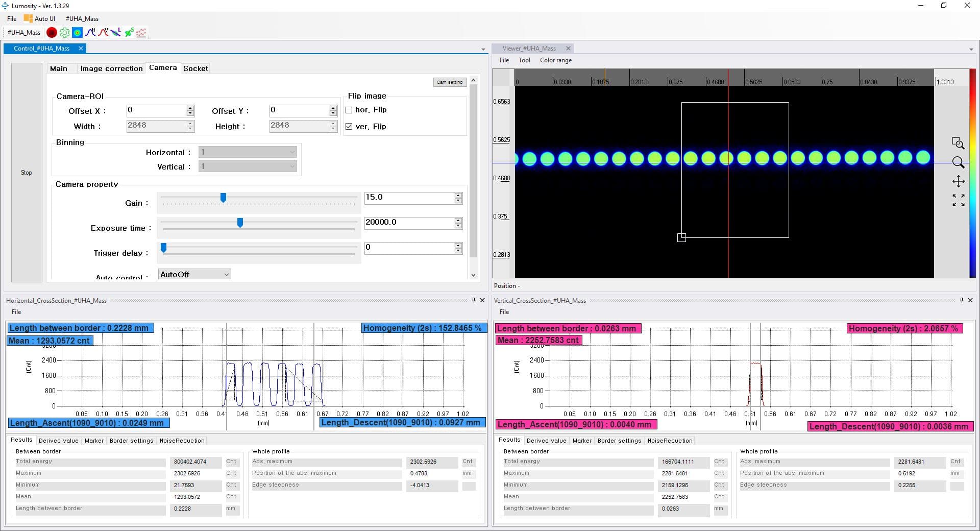Switch to the Image correction tab

click(111, 68)
